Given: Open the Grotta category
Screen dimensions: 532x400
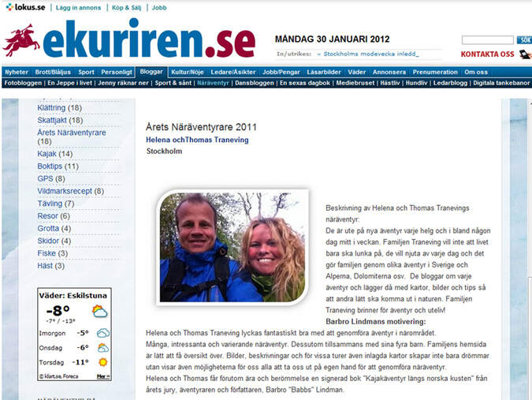Looking at the screenshot, I should click(x=48, y=228).
